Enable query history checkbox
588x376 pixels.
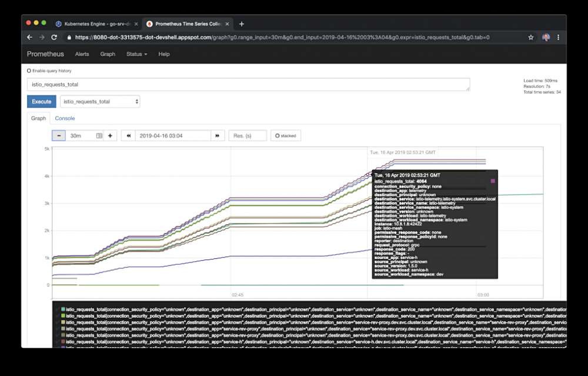(29, 71)
